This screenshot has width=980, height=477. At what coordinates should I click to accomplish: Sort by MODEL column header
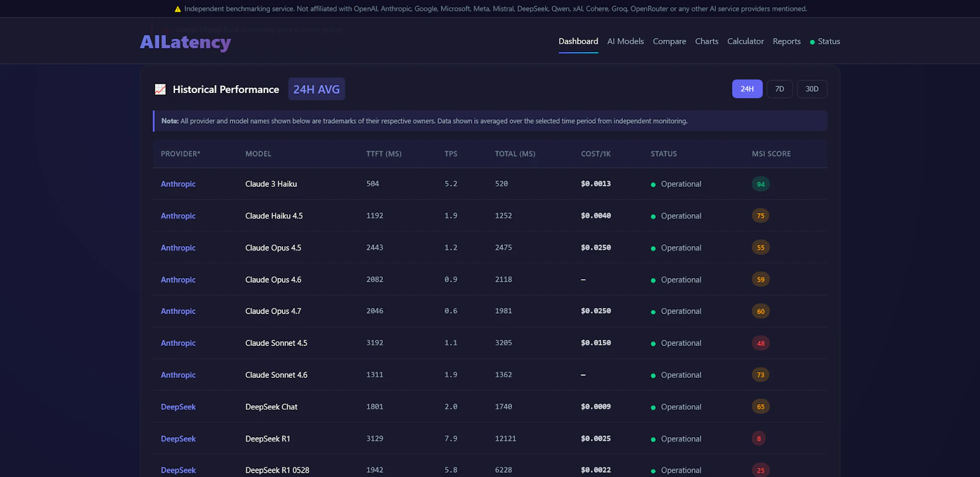pyautogui.click(x=258, y=154)
